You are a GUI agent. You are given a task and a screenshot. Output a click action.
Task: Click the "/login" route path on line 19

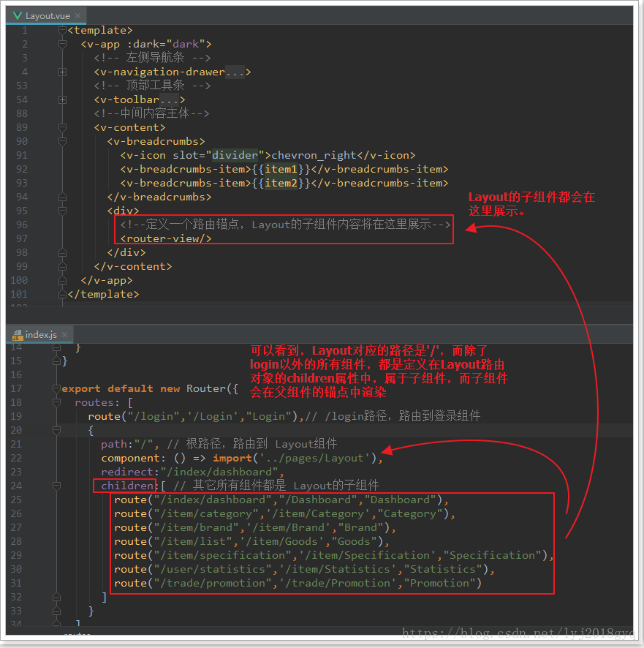point(154,416)
